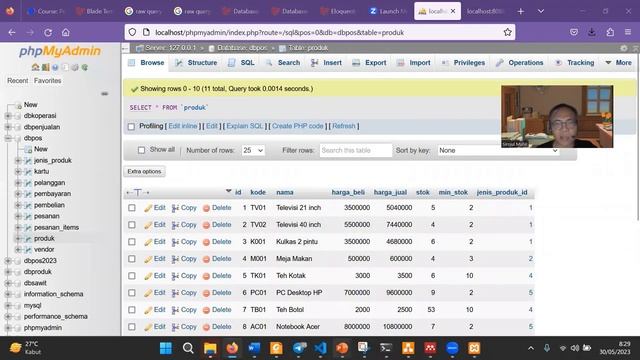The width and height of the screenshot is (640, 360).
Task: Open the Privileges tab
Action: (464, 62)
